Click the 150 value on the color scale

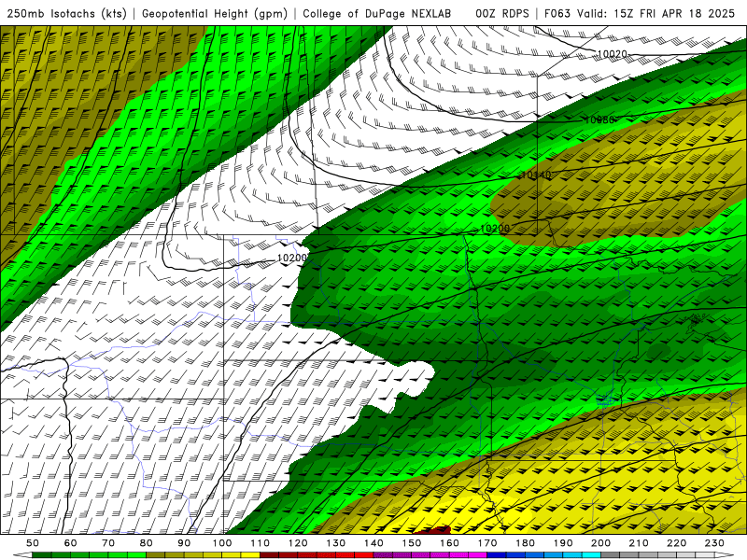[x=412, y=543]
